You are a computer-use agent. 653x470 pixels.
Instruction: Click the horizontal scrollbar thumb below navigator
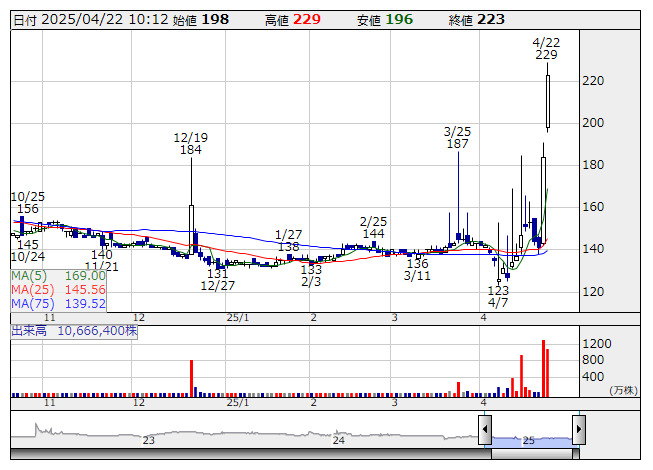[x=531, y=454]
